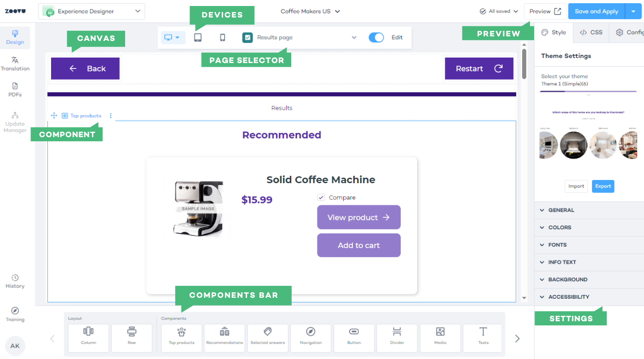
Task: Open the Experience Designer dropdown
Action: 92,12
